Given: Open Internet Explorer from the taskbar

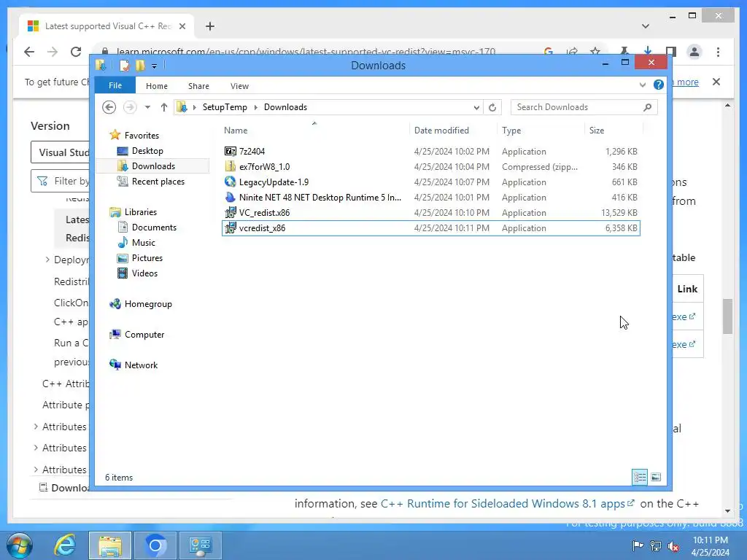Looking at the screenshot, I should (x=65, y=545).
